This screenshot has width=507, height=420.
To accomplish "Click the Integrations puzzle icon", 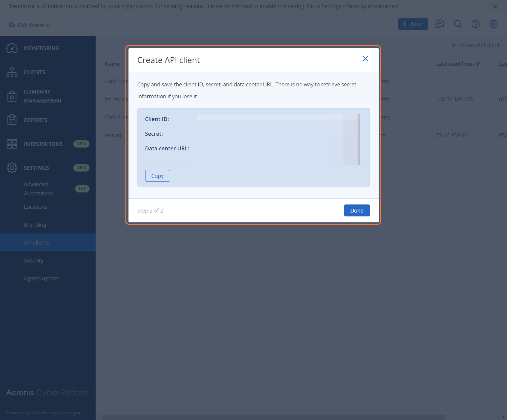I will tap(12, 144).
